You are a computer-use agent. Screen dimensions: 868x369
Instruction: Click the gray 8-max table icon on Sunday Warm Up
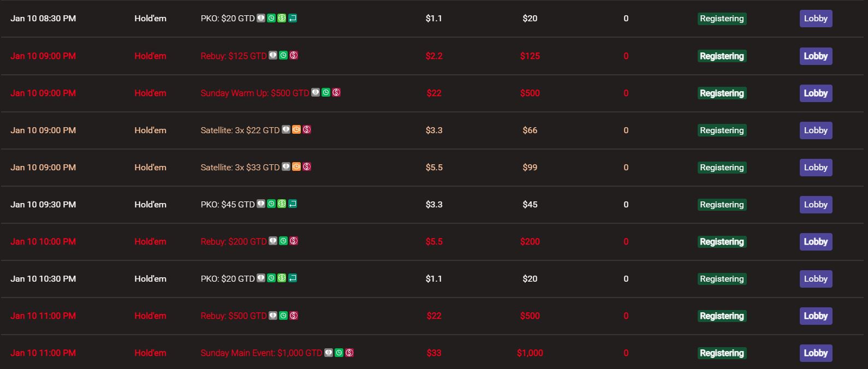tap(316, 92)
